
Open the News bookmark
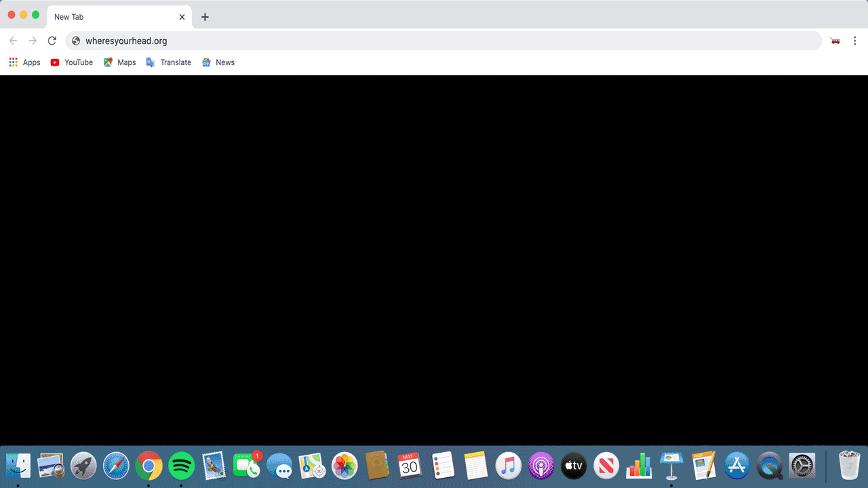click(x=218, y=62)
